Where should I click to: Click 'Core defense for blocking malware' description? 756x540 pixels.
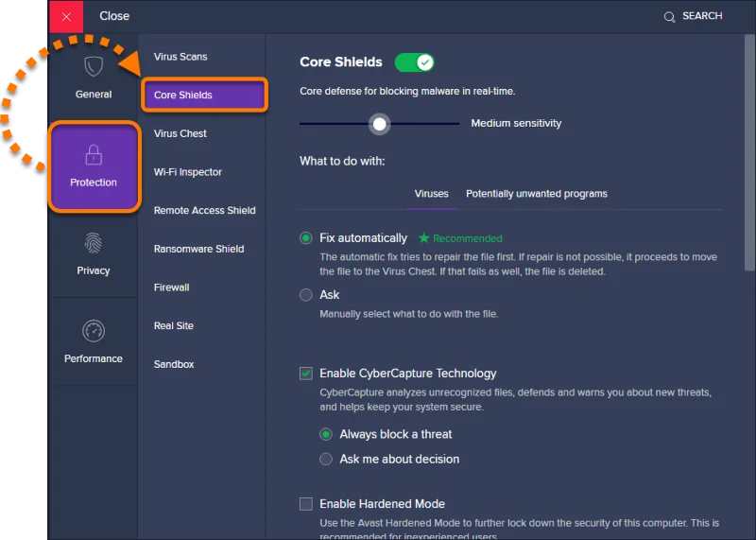[x=407, y=91]
